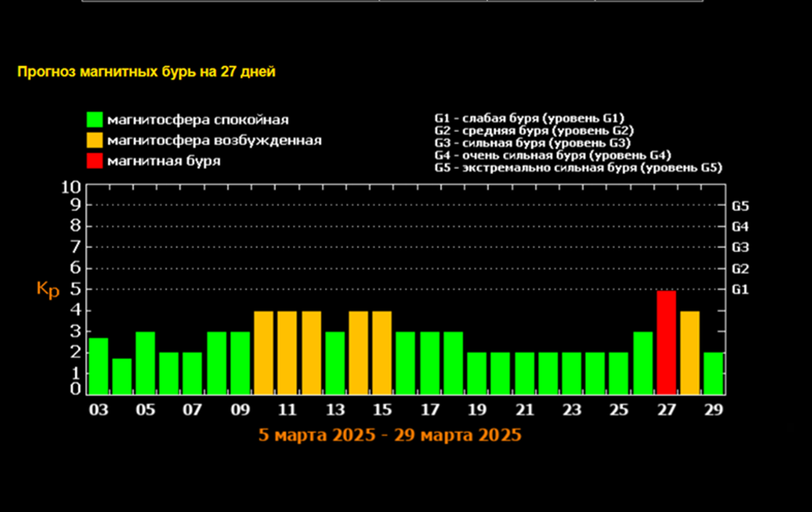Click the shortest green bar for March 04

(122, 376)
